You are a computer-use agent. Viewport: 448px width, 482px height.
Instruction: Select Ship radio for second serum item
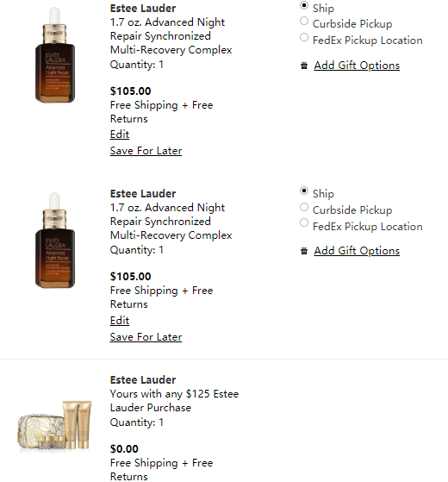pos(304,191)
